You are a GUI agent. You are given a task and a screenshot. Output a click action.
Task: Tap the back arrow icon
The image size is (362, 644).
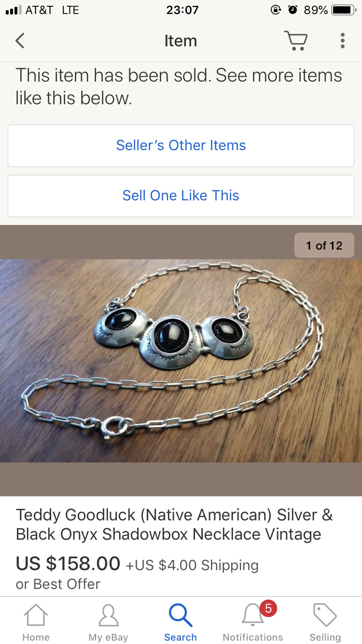(20, 41)
